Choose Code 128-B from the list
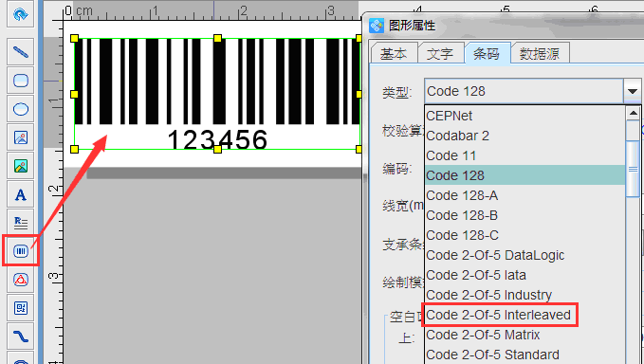 (524, 215)
